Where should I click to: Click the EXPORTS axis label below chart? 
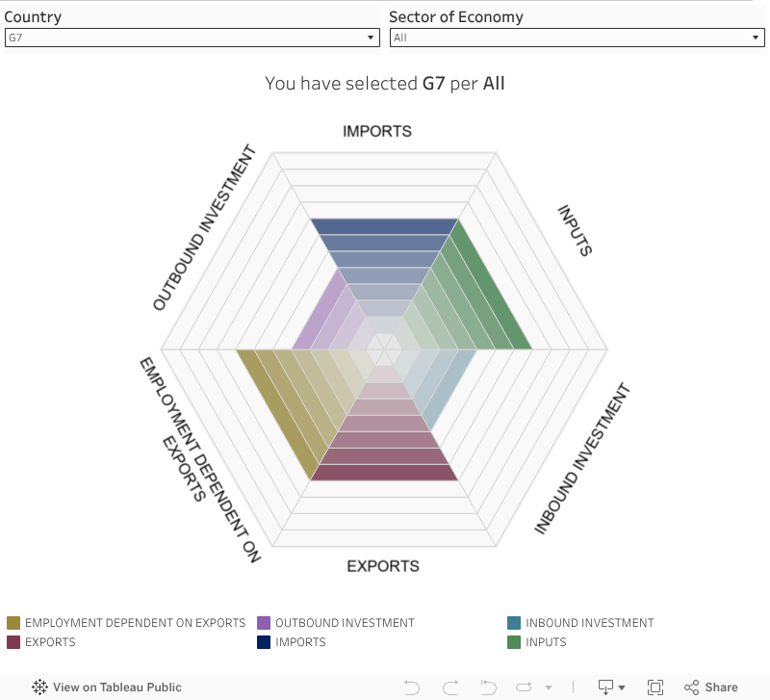[383, 566]
